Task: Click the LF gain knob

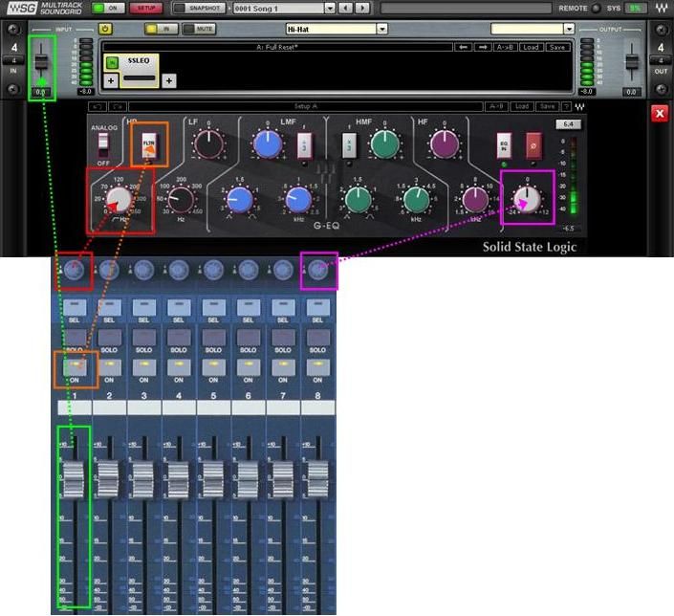Action: [209, 144]
